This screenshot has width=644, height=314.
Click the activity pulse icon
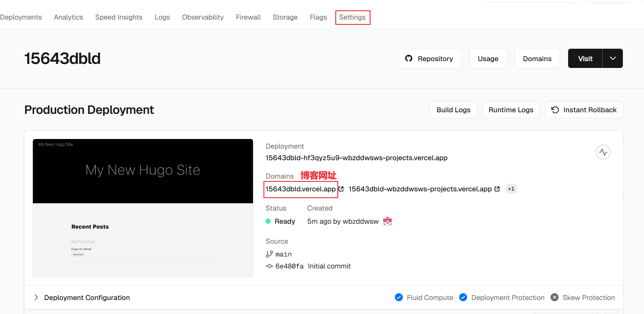click(603, 152)
